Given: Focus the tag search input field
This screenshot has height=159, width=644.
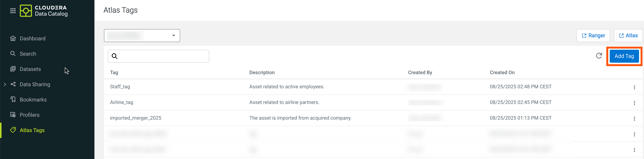Looking at the screenshot, I should 162,56.
